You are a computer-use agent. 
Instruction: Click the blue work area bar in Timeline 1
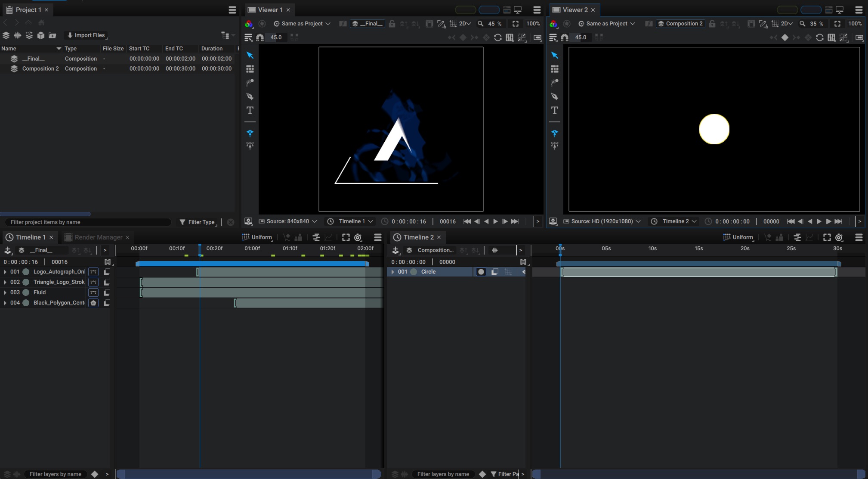coord(252,264)
